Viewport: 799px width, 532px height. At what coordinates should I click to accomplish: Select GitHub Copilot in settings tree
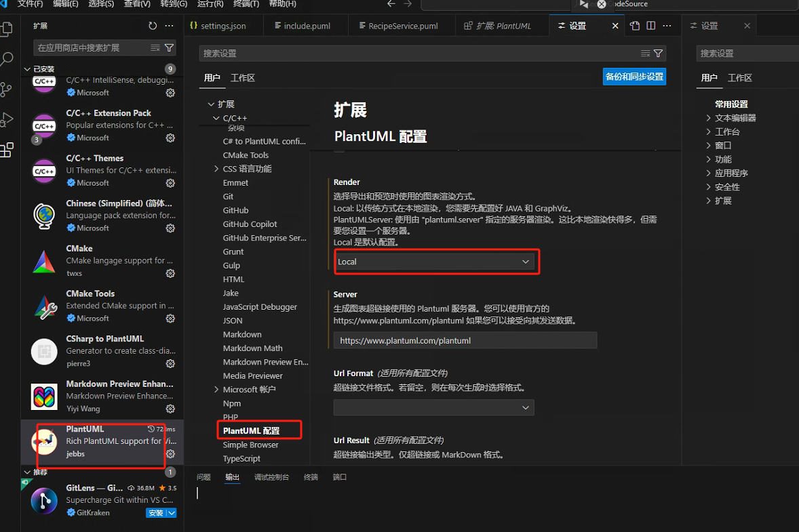250,224
